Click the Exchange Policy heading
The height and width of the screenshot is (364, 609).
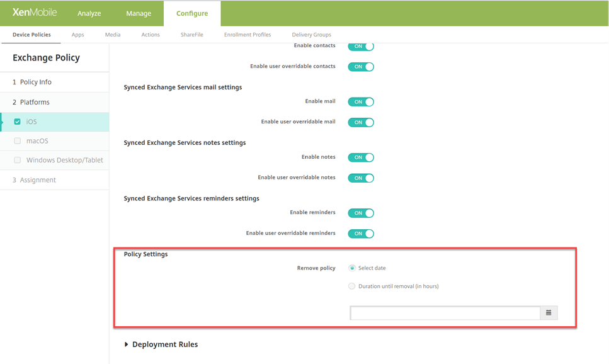[46, 57]
